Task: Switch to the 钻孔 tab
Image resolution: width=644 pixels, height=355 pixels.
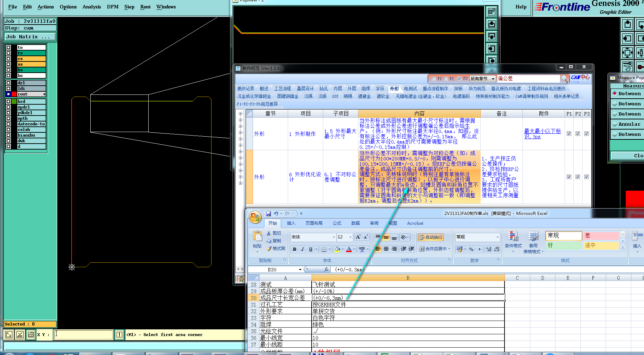Action: click(x=323, y=88)
